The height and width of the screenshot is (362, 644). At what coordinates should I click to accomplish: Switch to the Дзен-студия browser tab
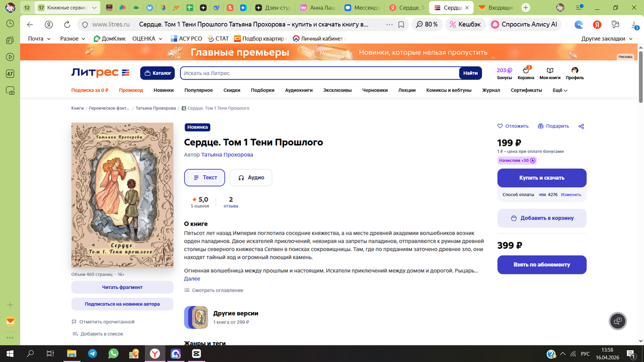273,8
